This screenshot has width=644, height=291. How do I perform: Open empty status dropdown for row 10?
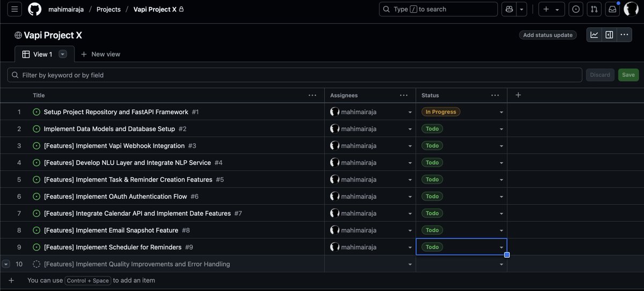tap(501, 264)
